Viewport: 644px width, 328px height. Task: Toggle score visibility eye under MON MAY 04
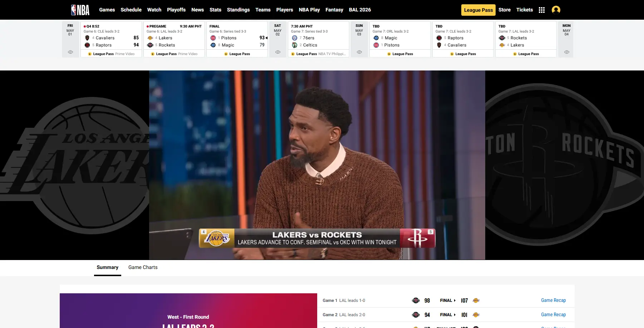(x=567, y=52)
